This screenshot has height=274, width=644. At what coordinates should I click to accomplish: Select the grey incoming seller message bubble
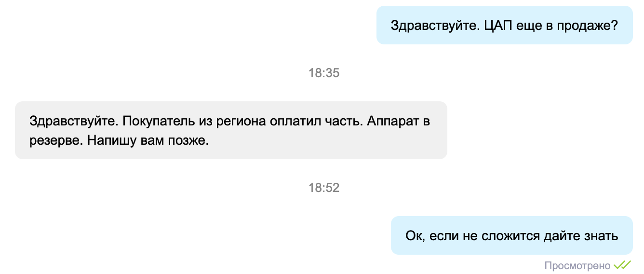click(x=231, y=130)
